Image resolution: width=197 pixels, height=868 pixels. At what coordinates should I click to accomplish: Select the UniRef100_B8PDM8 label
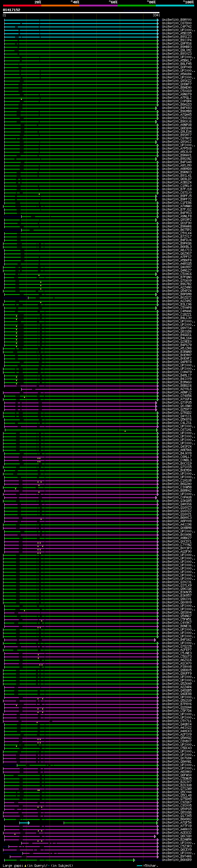point(177,294)
